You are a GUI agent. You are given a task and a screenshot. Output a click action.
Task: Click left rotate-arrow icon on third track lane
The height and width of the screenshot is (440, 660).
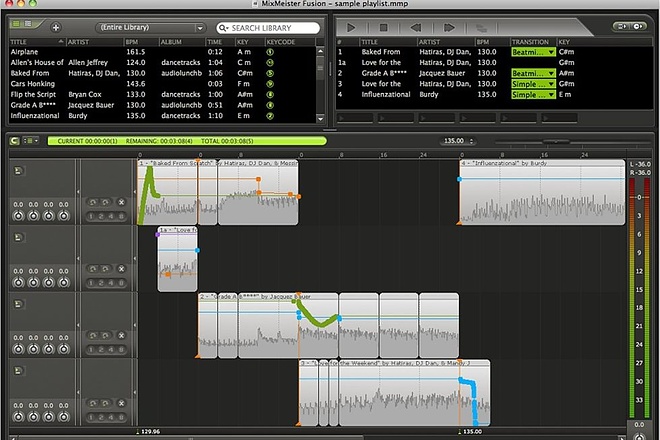pyautogui.click(x=93, y=336)
